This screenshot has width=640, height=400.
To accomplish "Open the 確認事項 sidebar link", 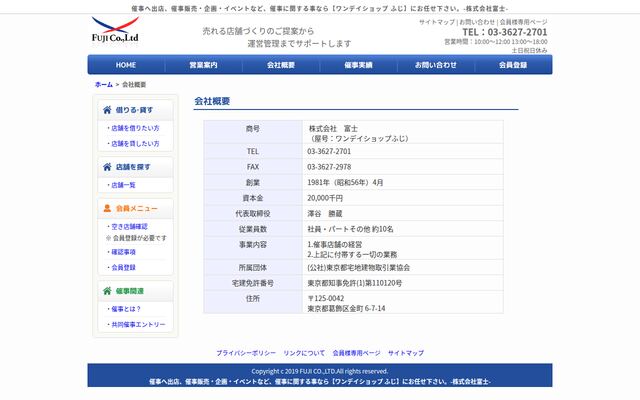I will [123, 252].
